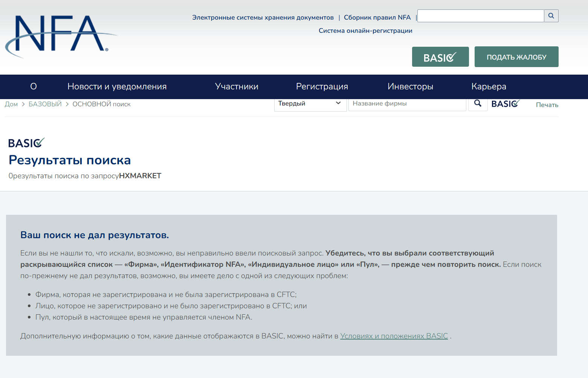Screen dimensions: 588x378
Task: Open Система онлайн-регистрации
Action: pyautogui.click(x=365, y=31)
